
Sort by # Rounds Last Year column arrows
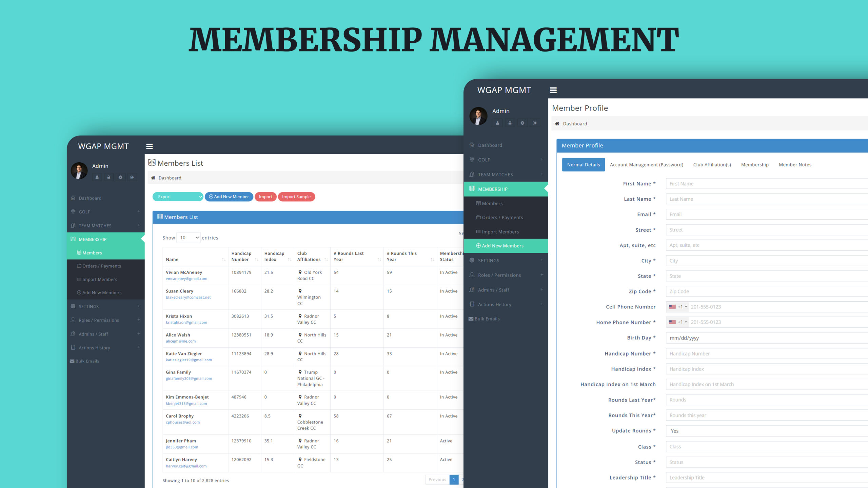[x=379, y=260]
